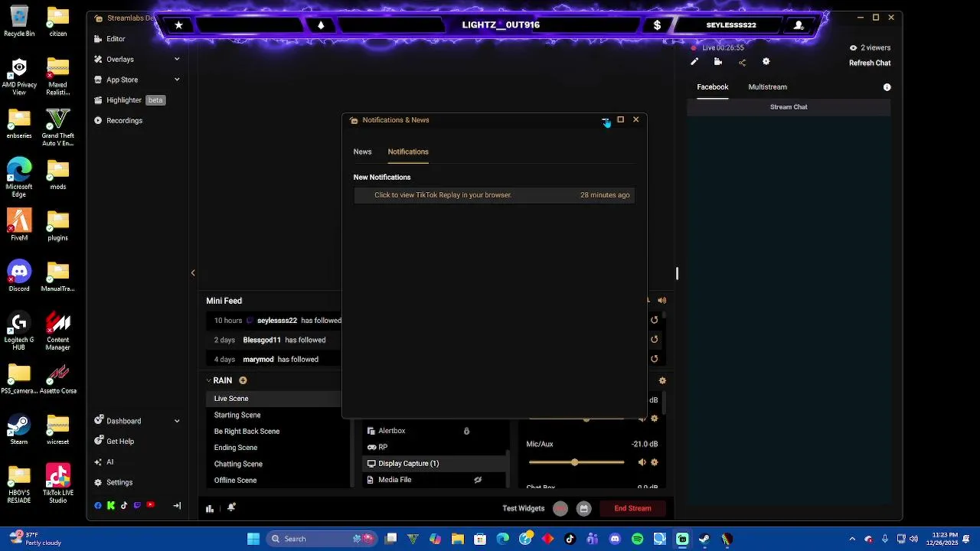Screen dimensions: 980x551
Task: Repeat alert for marymod follow
Action: [654, 359]
